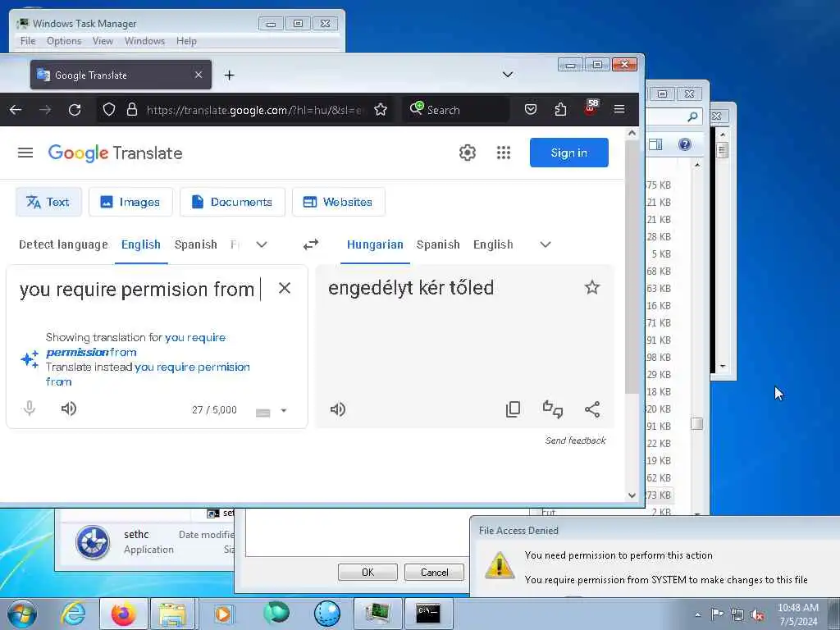Select Spanish as source language
This screenshot has width=840, height=630.
(x=195, y=244)
